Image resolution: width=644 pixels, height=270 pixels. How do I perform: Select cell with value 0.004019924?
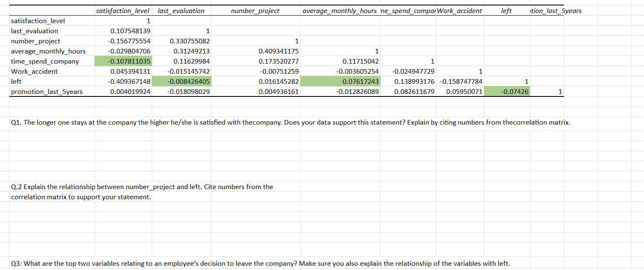[123, 91]
